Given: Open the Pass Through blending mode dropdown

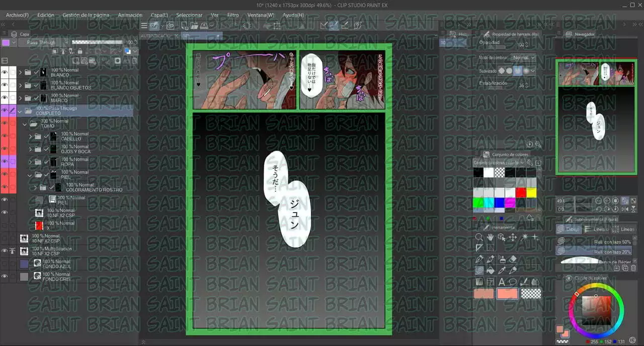Looking at the screenshot, I should tap(43, 43).
